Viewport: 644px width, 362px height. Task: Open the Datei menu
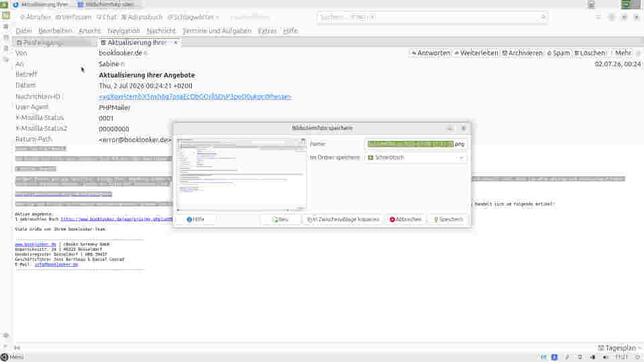24,31
